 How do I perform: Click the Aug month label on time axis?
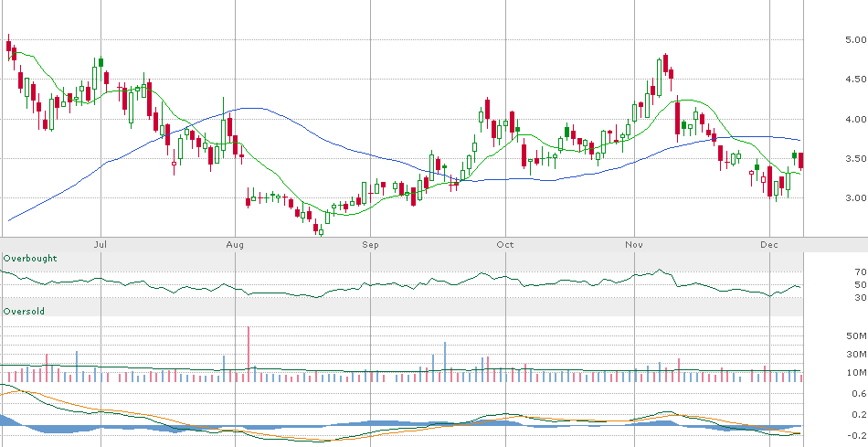[235, 245]
